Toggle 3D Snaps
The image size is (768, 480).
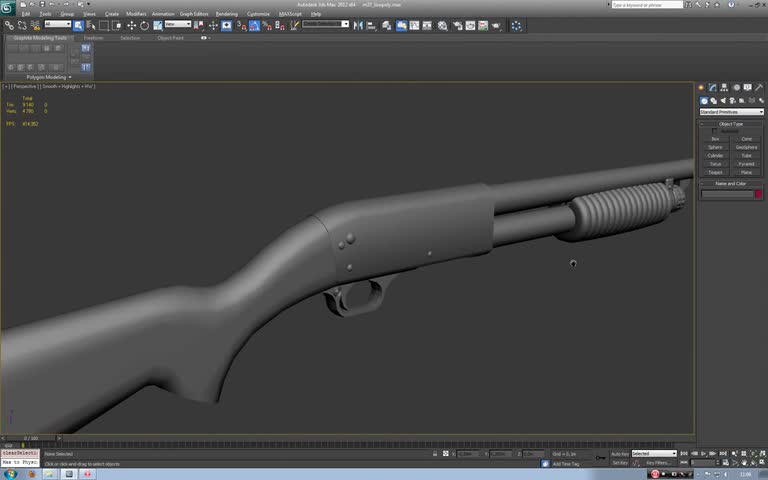(x=241, y=25)
